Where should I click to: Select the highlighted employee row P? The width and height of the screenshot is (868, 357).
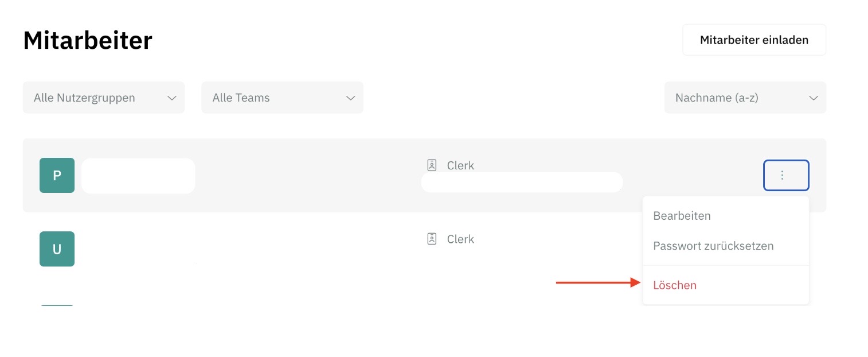pyautogui.click(x=424, y=175)
